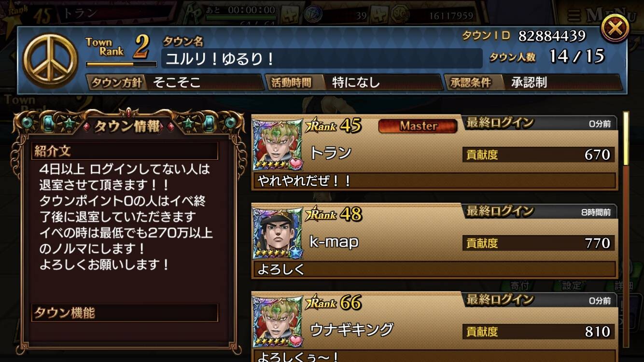Tap the heart icon on トラン's avatar

(295, 164)
